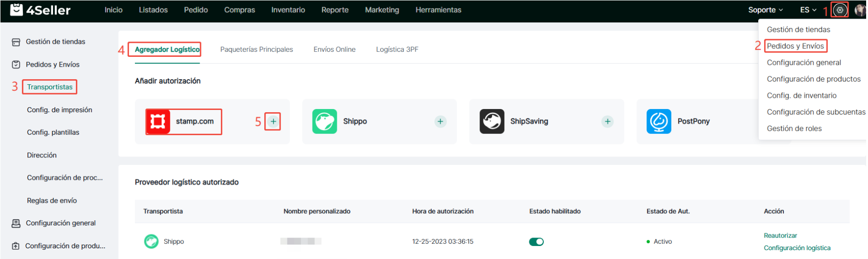Screen dimensions: 868x259
Task: Click the stamp.com logo icon
Action: [158, 122]
